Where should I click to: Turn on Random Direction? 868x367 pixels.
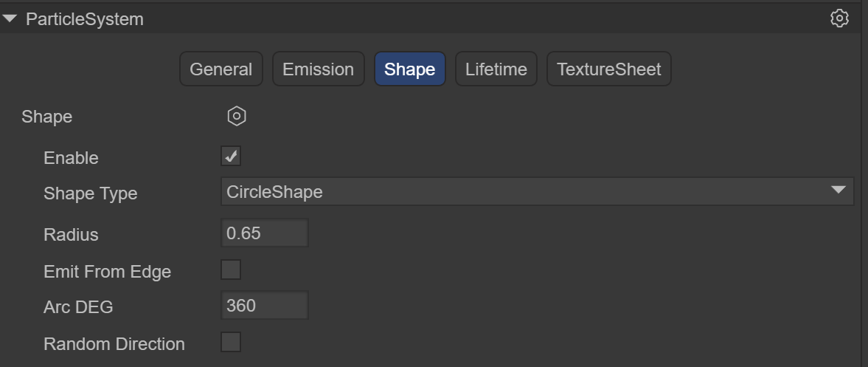tap(231, 343)
